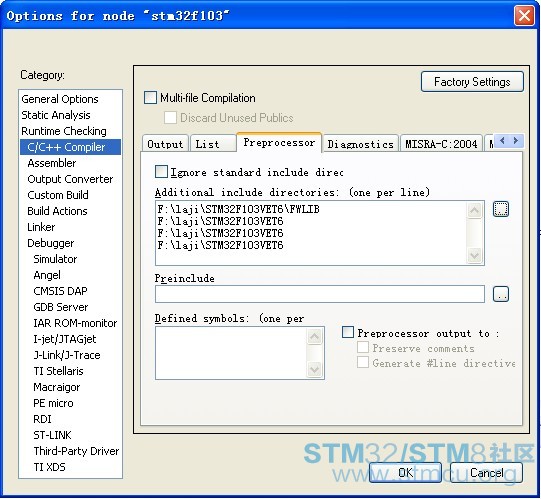Select Debugger category
The image size is (541, 499).
click(x=70, y=243)
